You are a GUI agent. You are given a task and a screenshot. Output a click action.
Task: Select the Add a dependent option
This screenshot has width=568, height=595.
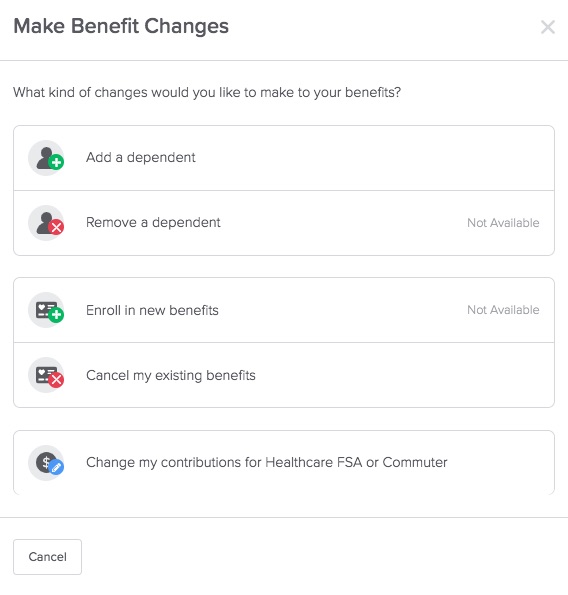pos(284,158)
